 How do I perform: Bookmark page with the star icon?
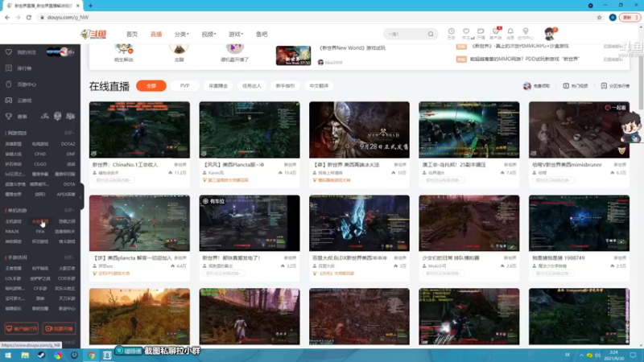coord(599,17)
